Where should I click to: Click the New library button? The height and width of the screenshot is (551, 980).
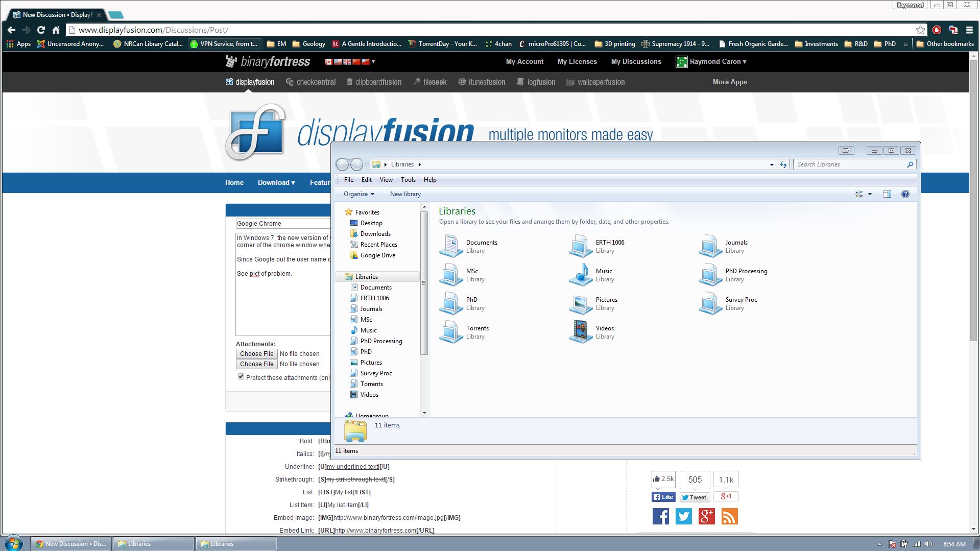pyautogui.click(x=405, y=194)
